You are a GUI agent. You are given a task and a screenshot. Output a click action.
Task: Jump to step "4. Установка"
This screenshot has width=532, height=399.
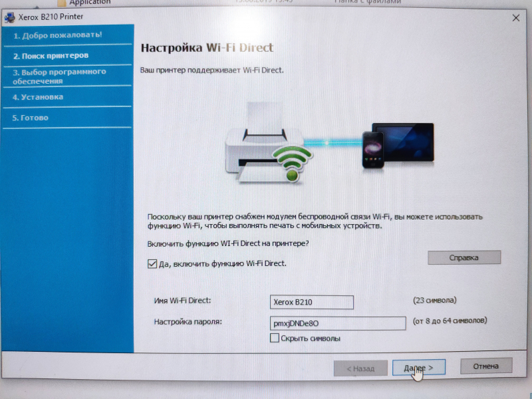point(39,97)
